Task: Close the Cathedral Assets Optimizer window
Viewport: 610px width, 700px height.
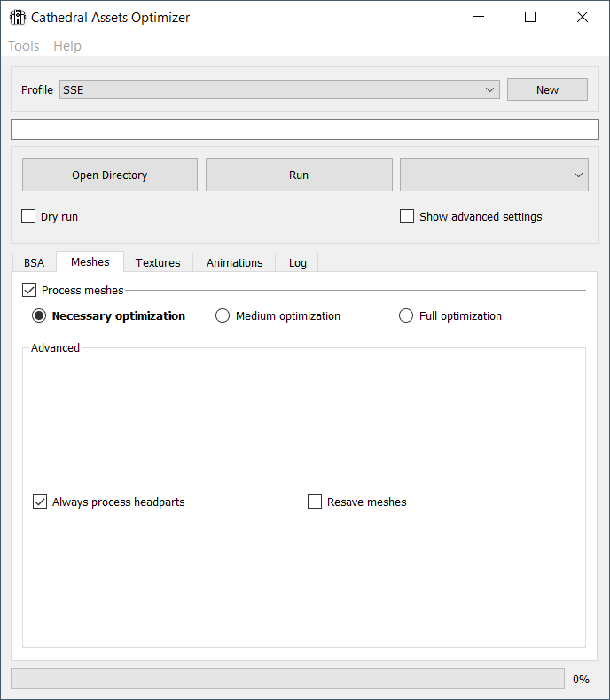Action: pyautogui.click(x=583, y=17)
